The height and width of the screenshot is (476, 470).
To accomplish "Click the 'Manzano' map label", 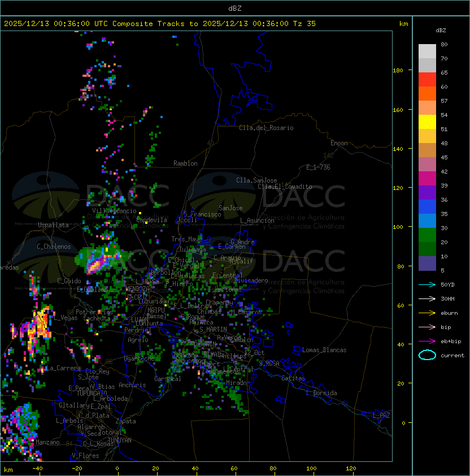I will (47, 442).
